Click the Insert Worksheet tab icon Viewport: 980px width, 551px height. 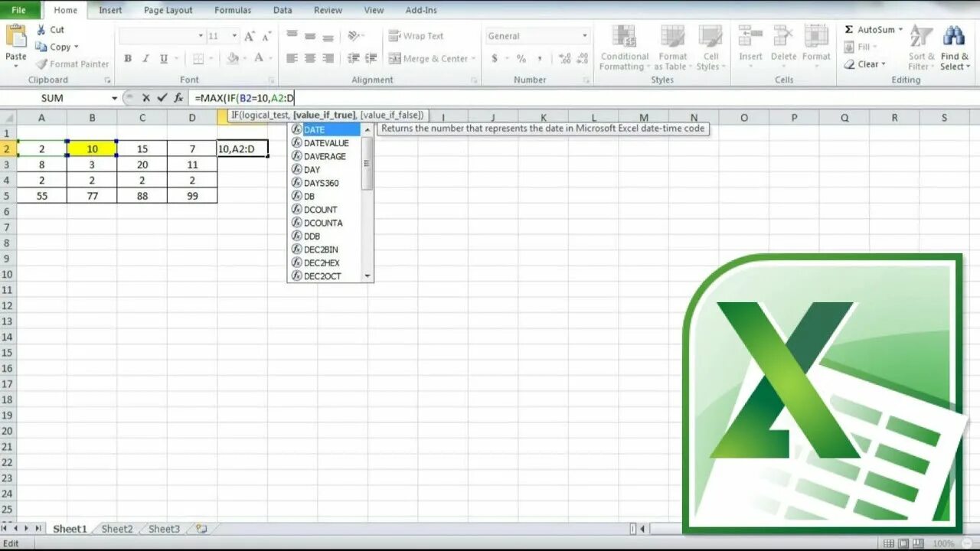point(201,529)
